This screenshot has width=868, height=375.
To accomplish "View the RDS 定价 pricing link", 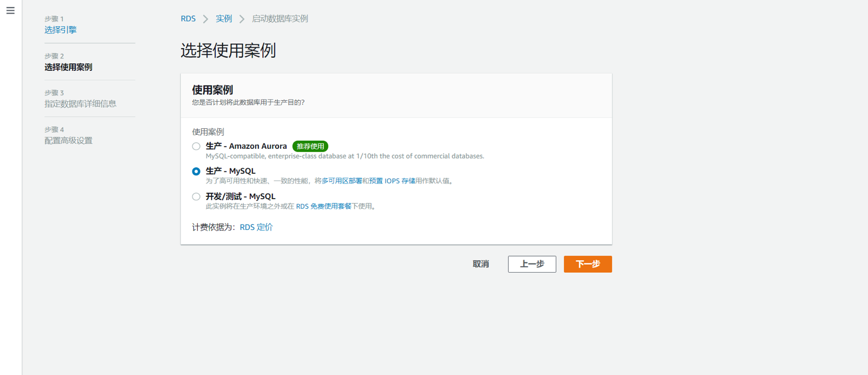I will tap(256, 227).
